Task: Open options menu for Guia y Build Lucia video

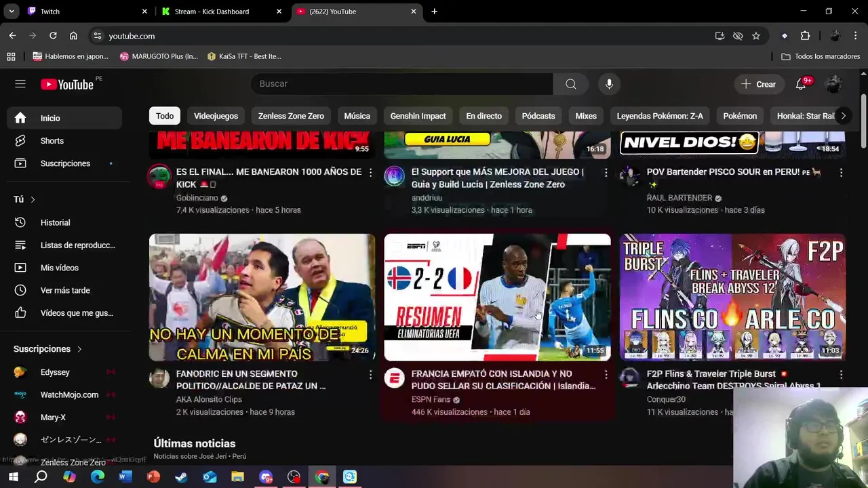Action: [x=606, y=173]
